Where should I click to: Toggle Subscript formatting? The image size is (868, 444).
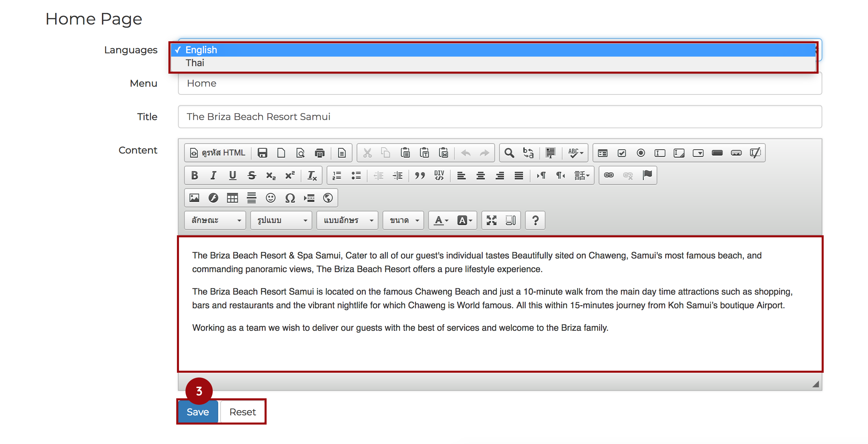(x=271, y=175)
